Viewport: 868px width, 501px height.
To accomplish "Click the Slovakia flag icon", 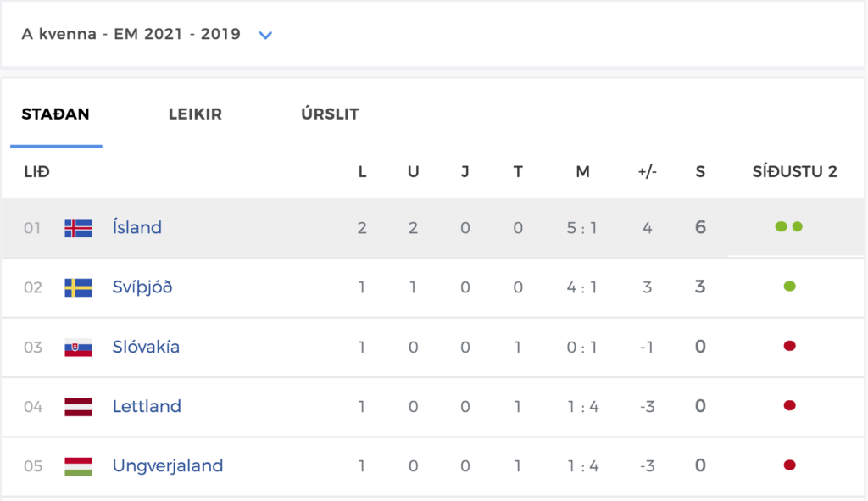I will [x=78, y=348].
